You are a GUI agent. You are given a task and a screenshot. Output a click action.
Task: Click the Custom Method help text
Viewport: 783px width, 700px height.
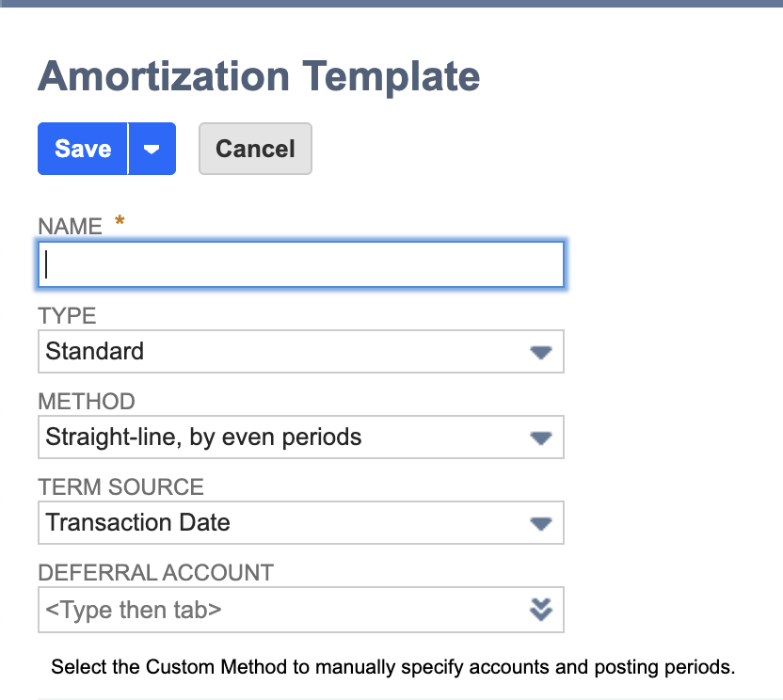(392, 667)
